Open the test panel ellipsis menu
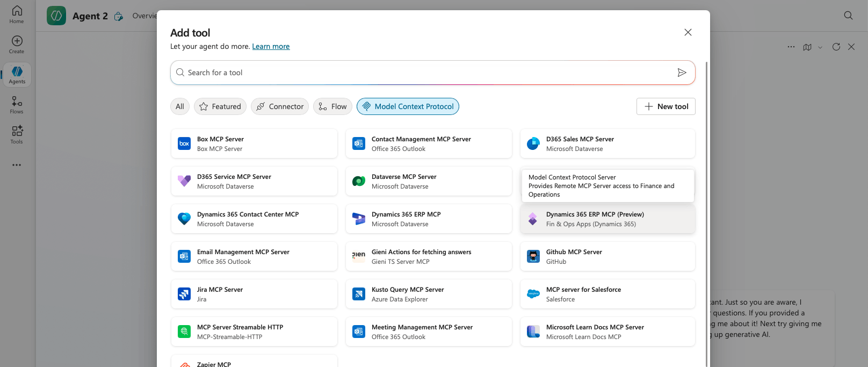This screenshot has width=868, height=367. 791,47
